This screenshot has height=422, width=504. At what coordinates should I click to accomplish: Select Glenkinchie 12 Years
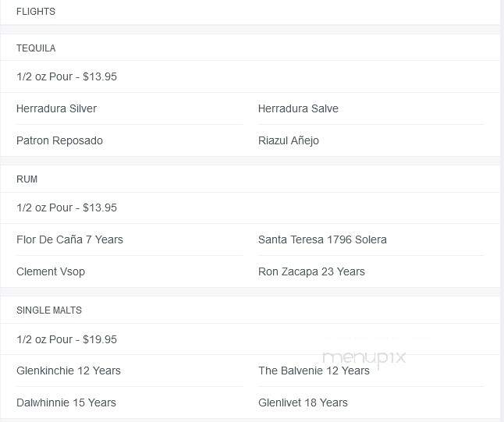tap(69, 371)
